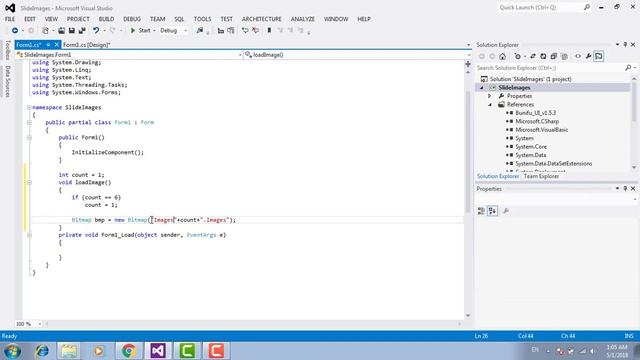Click the Alphabetical sort icon in Properties
640x360 pixels.
tap(493, 211)
